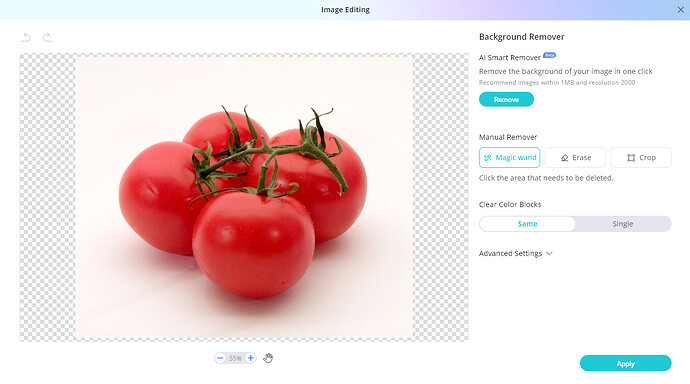Click the tomato image on canvas
The height and width of the screenshot is (384, 690).
pyautogui.click(x=244, y=197)
